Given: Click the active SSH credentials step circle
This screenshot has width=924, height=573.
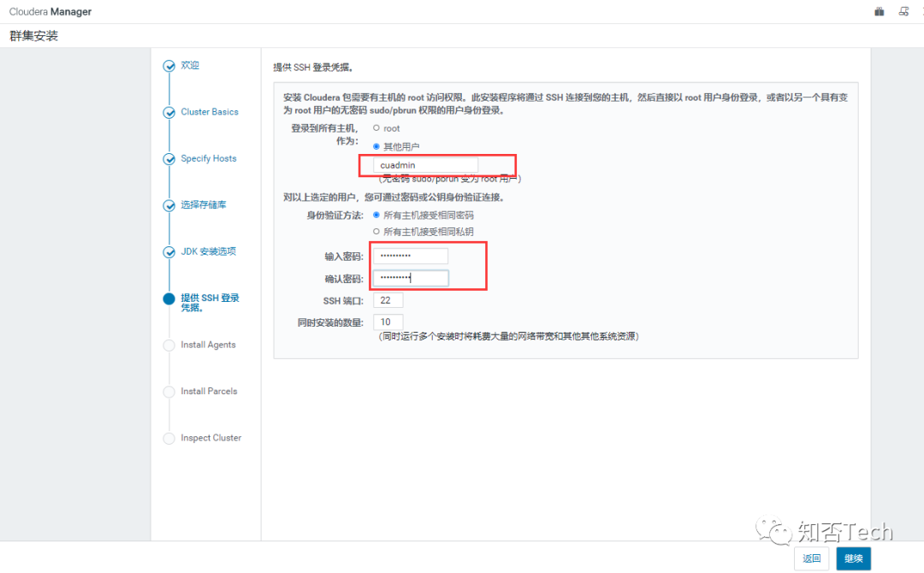Looking at the screenshot, I should [x=169, y=298].
